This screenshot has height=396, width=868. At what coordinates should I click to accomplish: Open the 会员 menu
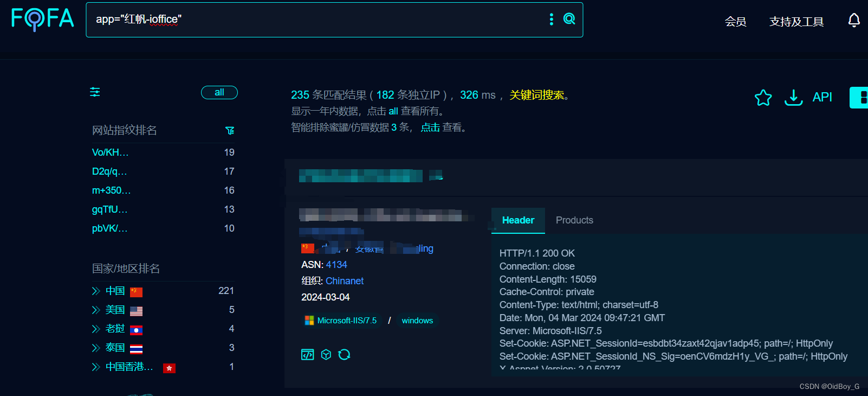735,22
